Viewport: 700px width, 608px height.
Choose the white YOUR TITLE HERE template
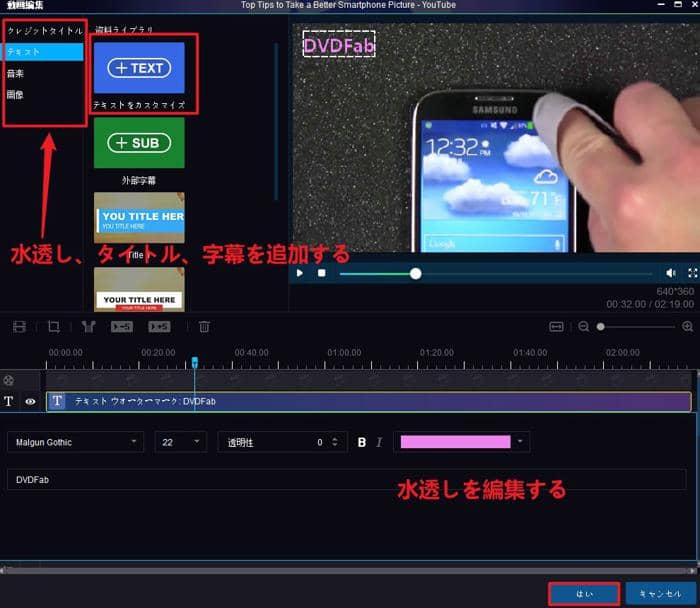[x=139, y=289]
